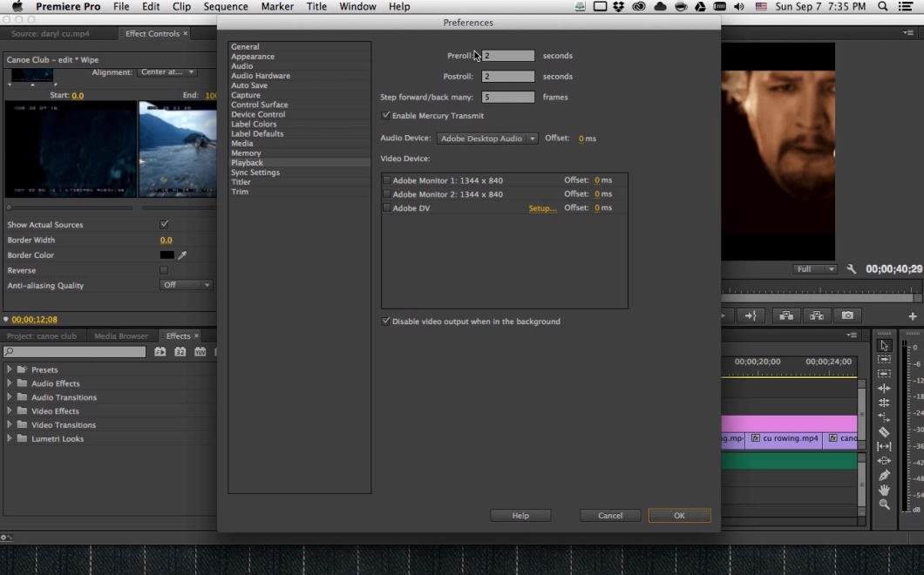924x575 pixels.
Task: Click the Border Color black swatch
Action: click(x=166, y=255)
